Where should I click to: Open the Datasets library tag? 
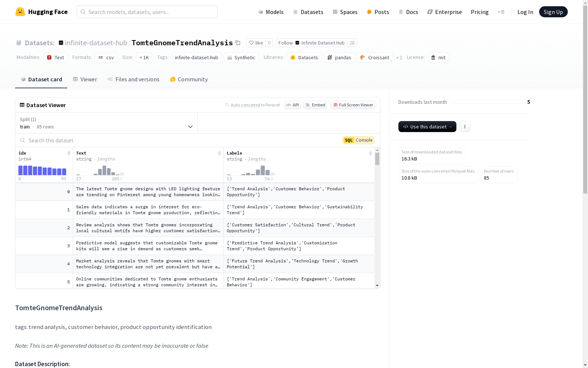pyautogui.click(x=304, y=57)
